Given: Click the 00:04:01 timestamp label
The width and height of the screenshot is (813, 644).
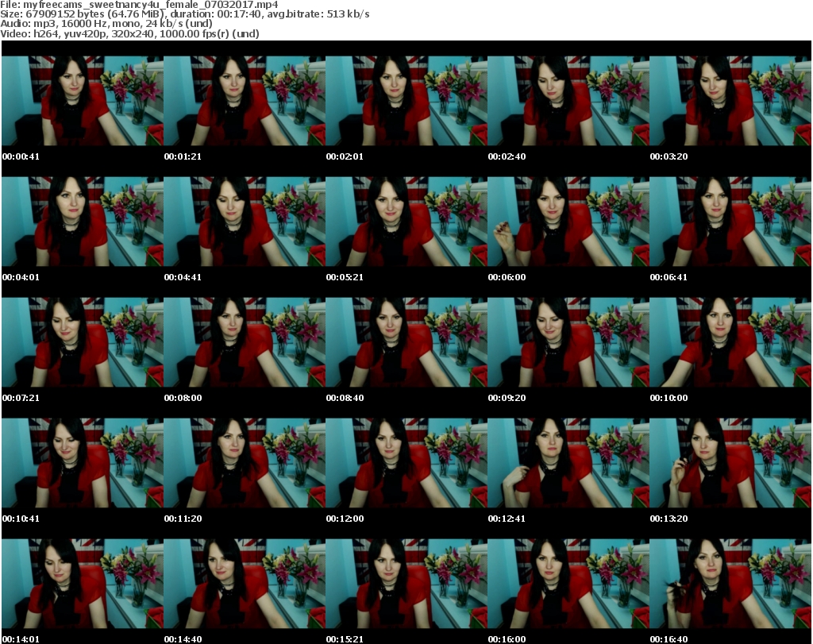Looking at the screenshot, I should (x=21, y=277).
